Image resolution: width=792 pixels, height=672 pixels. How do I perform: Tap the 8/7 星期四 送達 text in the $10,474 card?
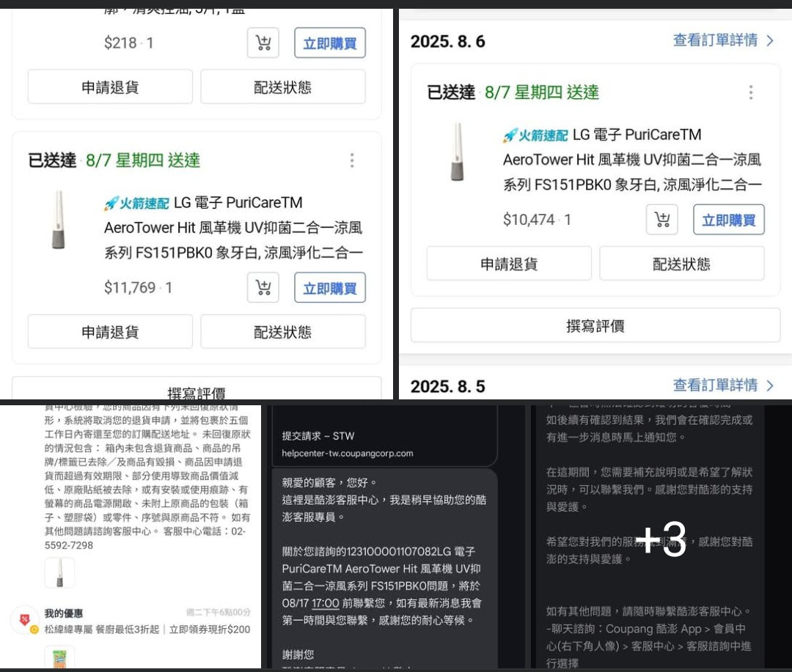pyautogui.click(x=541, y=92)
